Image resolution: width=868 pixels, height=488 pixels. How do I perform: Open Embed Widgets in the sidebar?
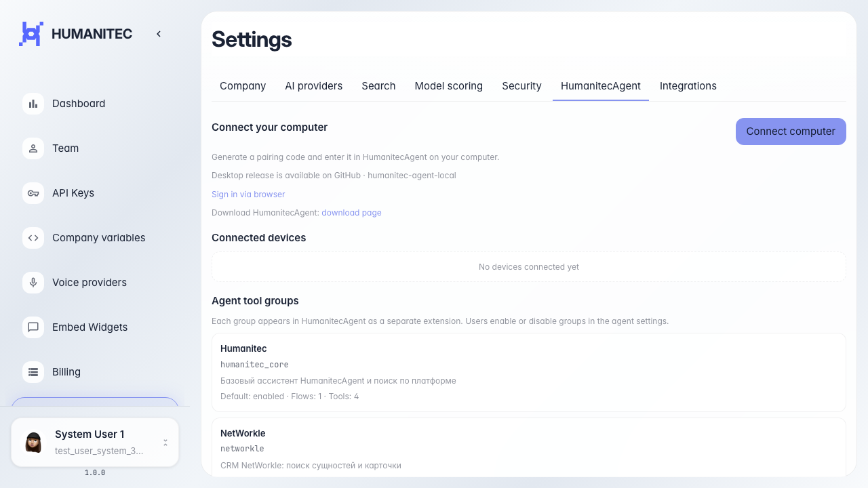90,327
